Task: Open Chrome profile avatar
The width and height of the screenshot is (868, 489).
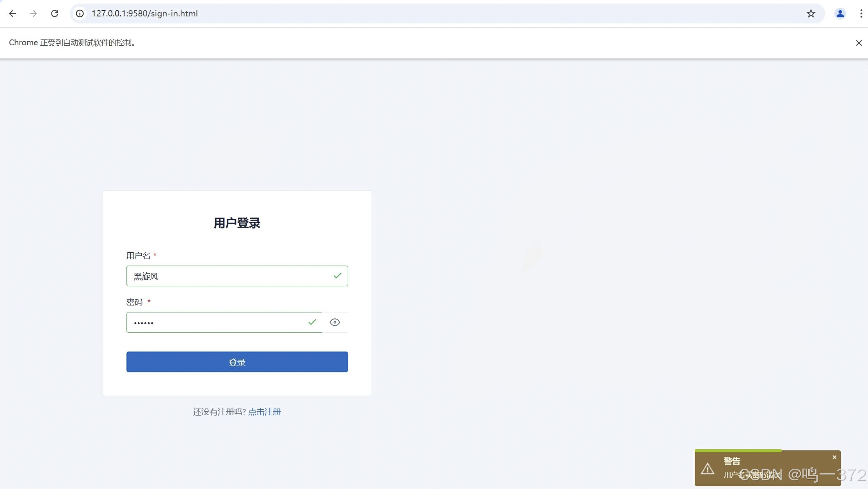Action: [x=840, y=14]
